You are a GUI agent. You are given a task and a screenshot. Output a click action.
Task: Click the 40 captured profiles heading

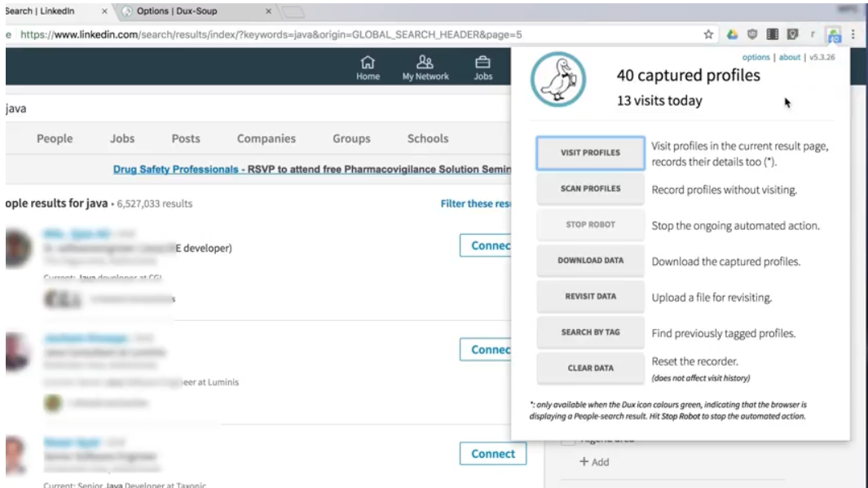coord(688,75)
